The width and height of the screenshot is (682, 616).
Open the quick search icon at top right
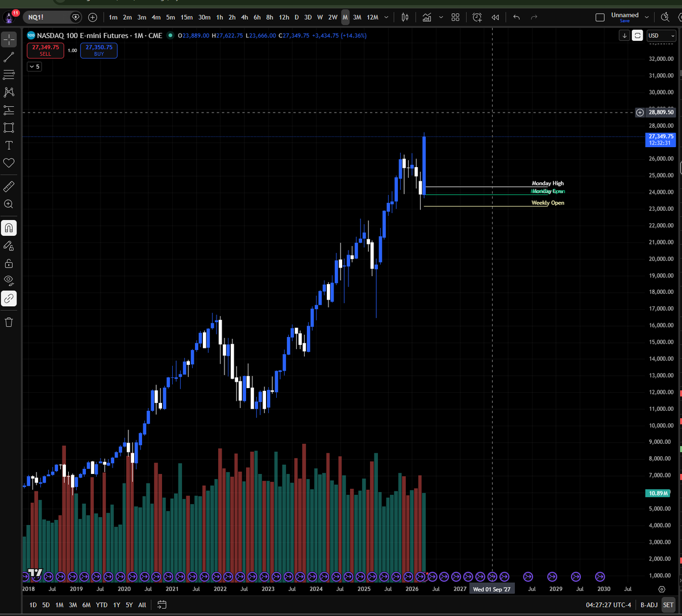pos(665,17)
